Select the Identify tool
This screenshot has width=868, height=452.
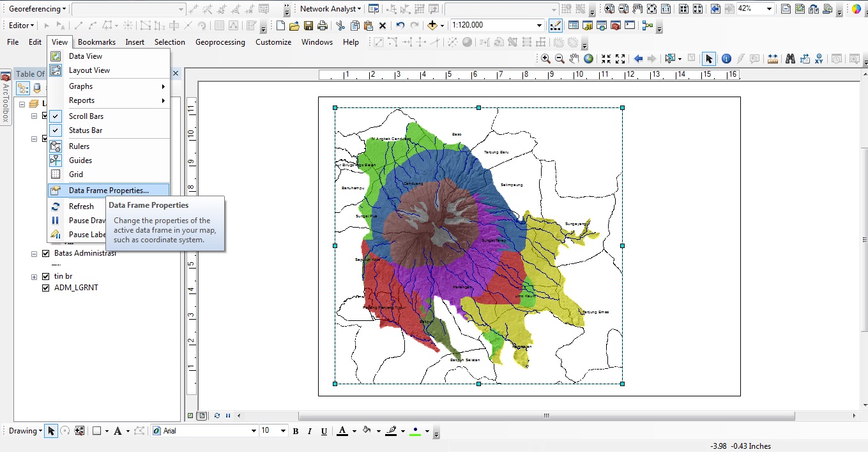[726, 58]
